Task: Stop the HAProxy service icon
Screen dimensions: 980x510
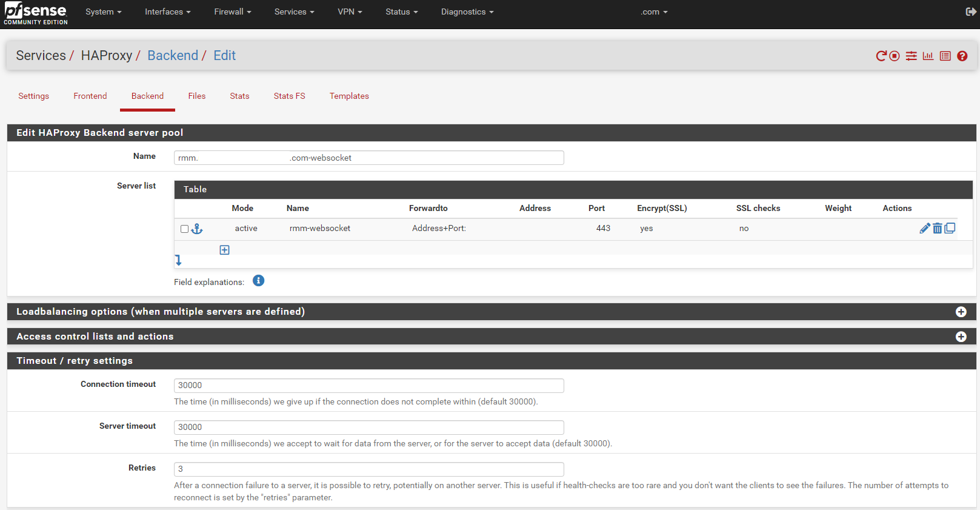Action: pyautogui.click(x=895, y=56)
